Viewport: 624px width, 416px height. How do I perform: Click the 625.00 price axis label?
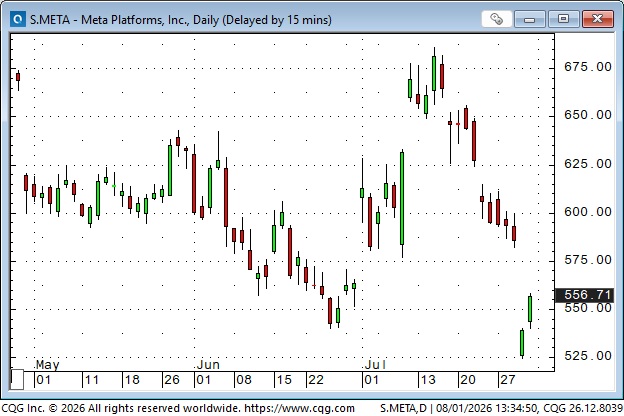pos(588,164)
